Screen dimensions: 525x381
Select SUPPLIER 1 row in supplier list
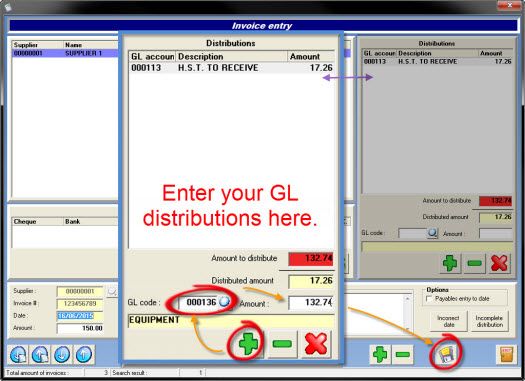[65, 53]
